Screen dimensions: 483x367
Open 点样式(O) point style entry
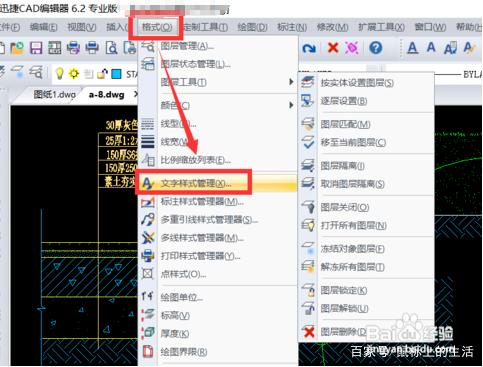coord(183,274)
